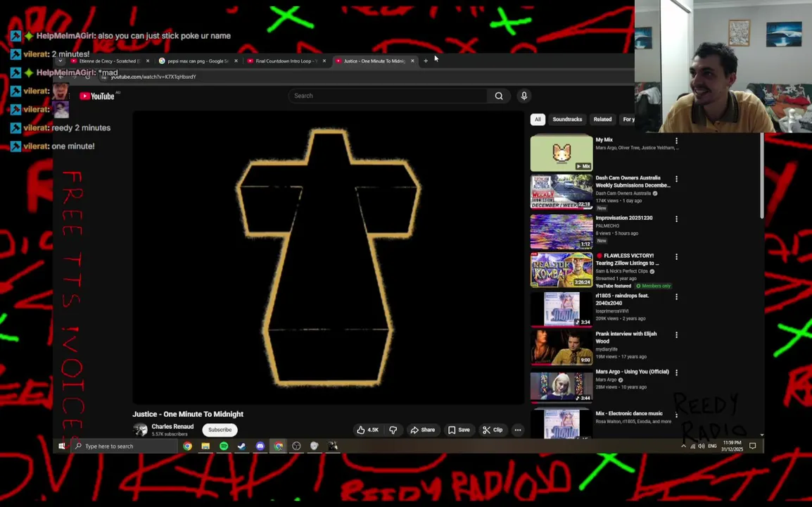The width and height of the screenshot is (812, 507).
Task: Open the network icon in the system tray
Action: 692,446
